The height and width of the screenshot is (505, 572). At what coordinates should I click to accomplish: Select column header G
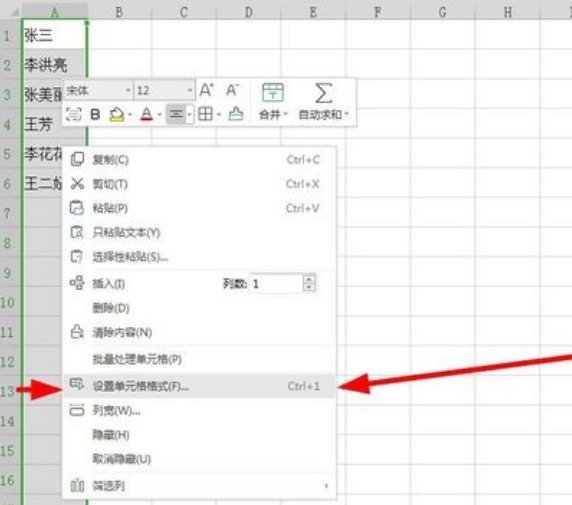[442, 12]
